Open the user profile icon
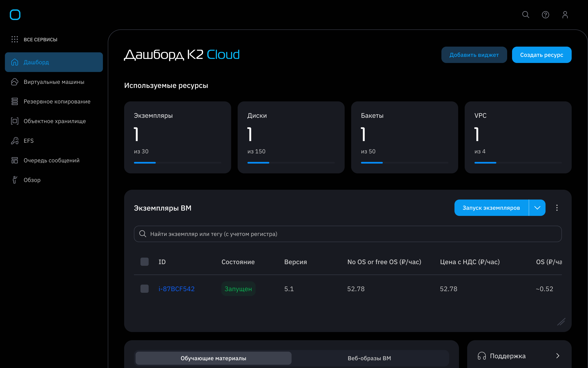The height and width of the screenshot is (368, 588). pos(565,15)
